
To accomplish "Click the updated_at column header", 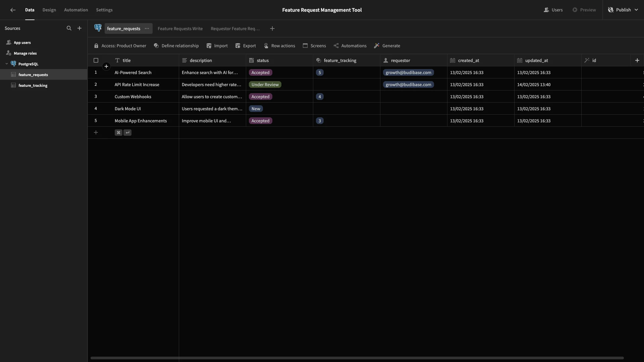I will tap(548, 60).
